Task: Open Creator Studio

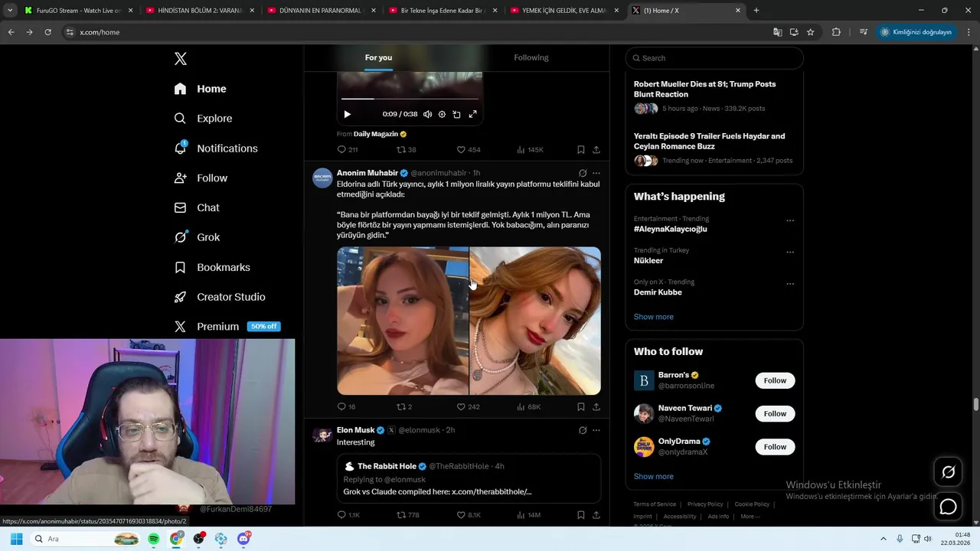Action: (x=220, y=297)
